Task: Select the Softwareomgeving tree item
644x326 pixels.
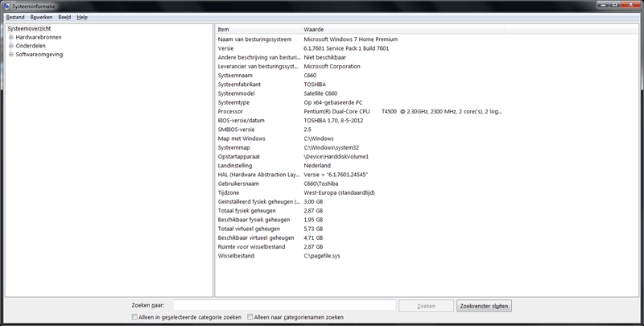Action: (39, 55)
